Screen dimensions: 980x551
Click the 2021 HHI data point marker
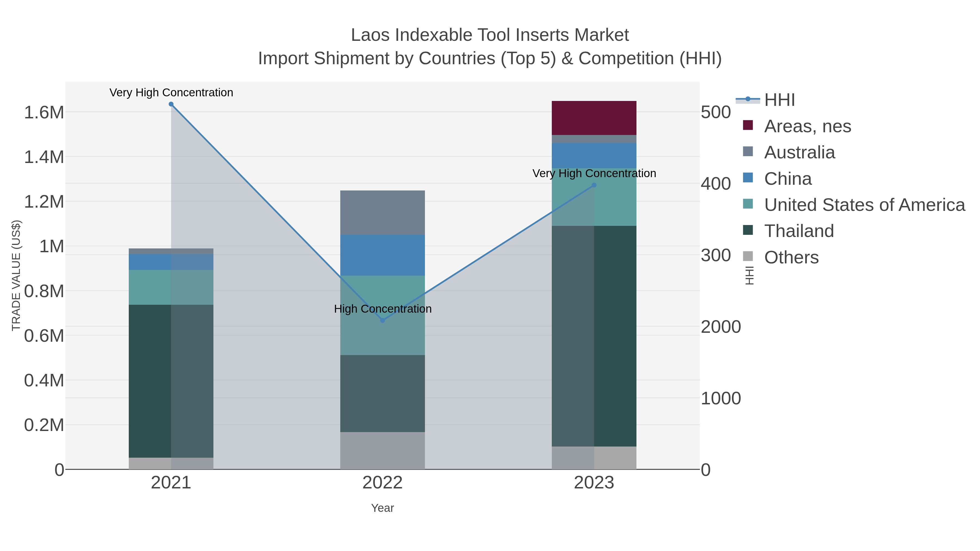pyautogui.click(x=171, y=104)
